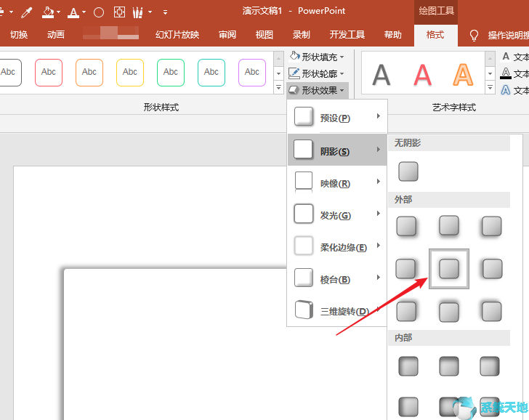Apply outer shadow offset top preset
The height and width of the screenshot is (420, 529).
[x=449, y=312]
